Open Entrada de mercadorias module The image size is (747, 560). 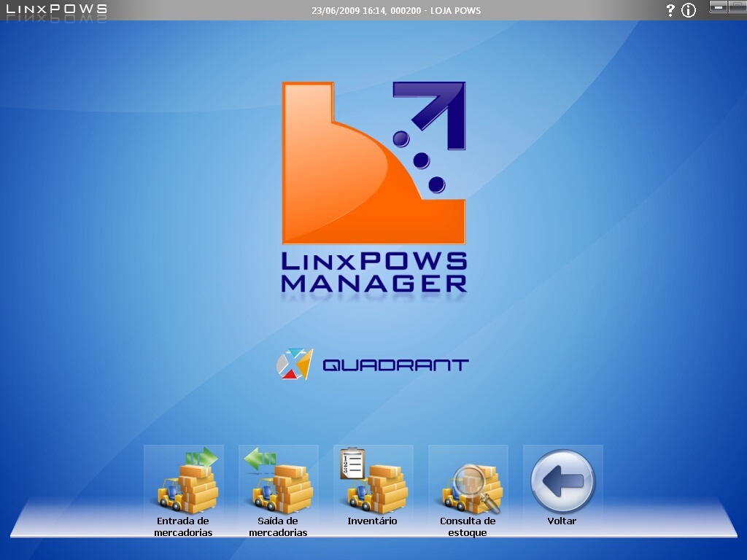[x=184, y=491]
